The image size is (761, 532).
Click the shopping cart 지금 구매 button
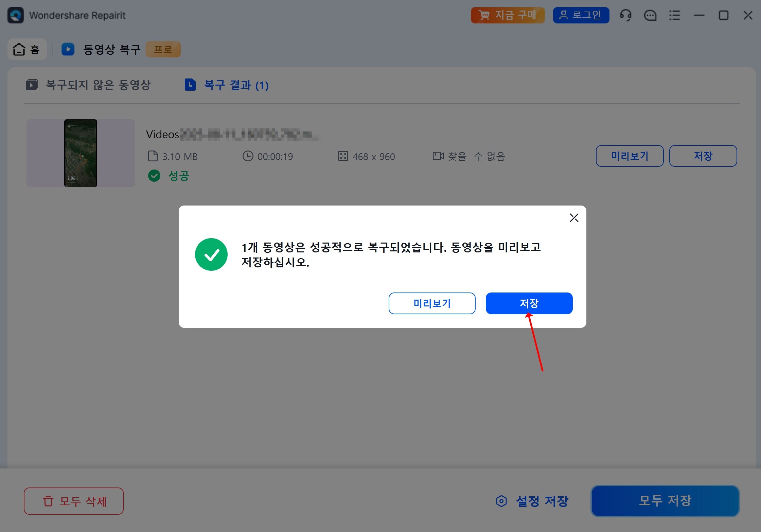tap(508, 15)
